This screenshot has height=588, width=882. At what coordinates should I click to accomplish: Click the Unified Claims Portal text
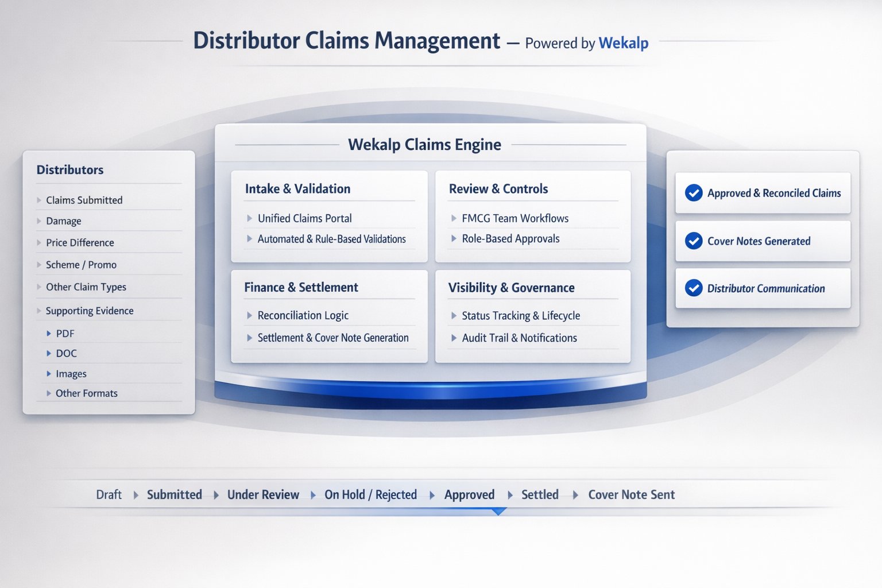(304, 218)
